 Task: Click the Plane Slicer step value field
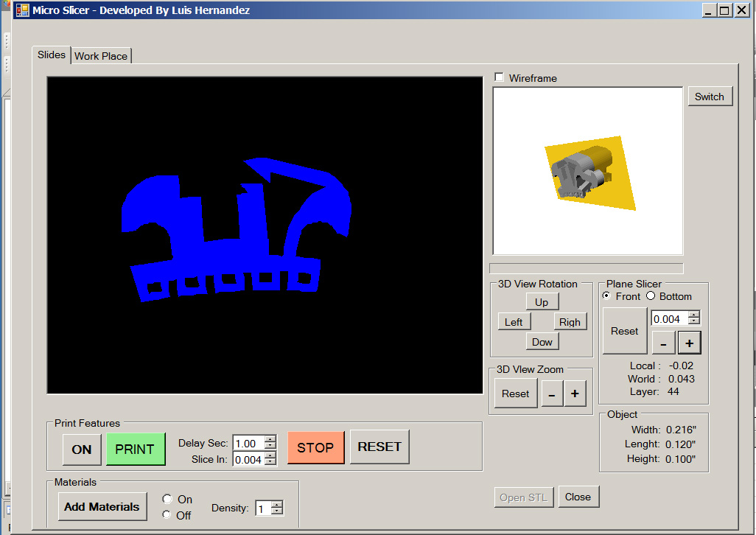(x=669, y=318)
